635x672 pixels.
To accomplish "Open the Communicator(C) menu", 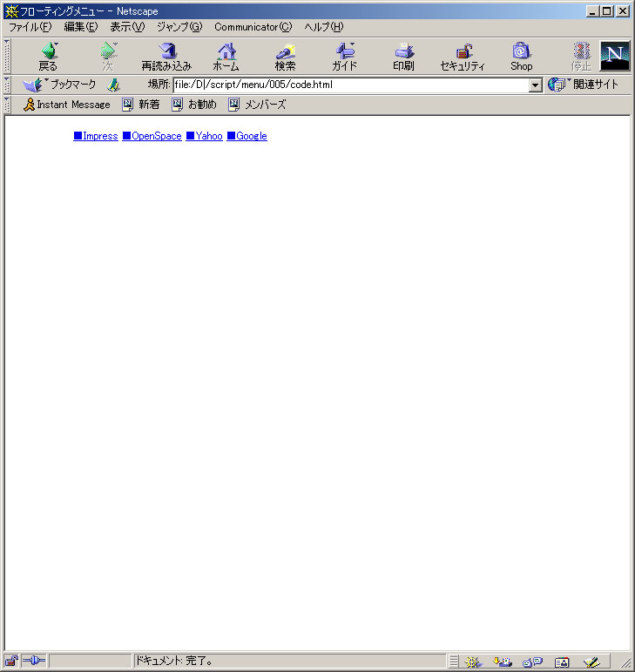I will click(253, 27).
